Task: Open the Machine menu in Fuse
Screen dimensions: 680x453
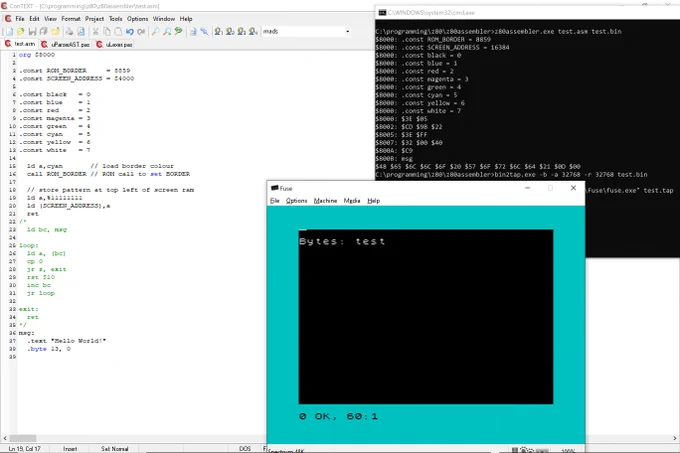Action: (325, 201)
